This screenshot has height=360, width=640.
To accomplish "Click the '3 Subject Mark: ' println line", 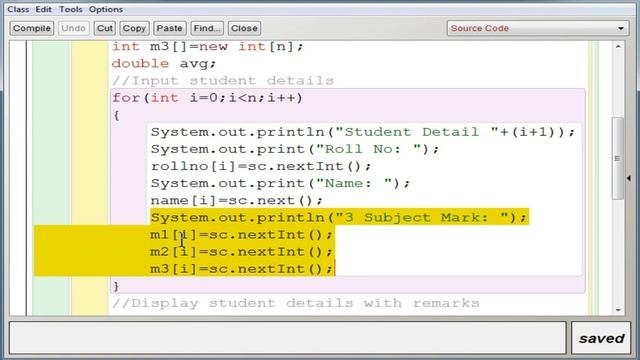I will point(339,217).
